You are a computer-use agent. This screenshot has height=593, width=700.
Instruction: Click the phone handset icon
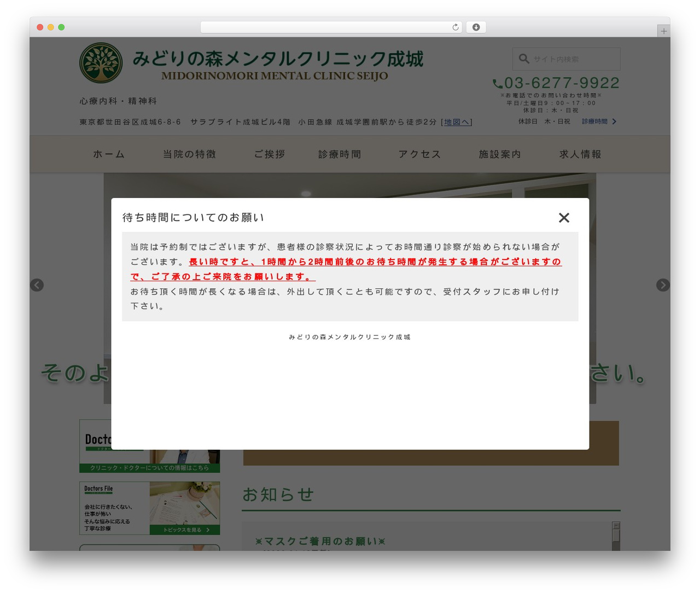point(497,84)
